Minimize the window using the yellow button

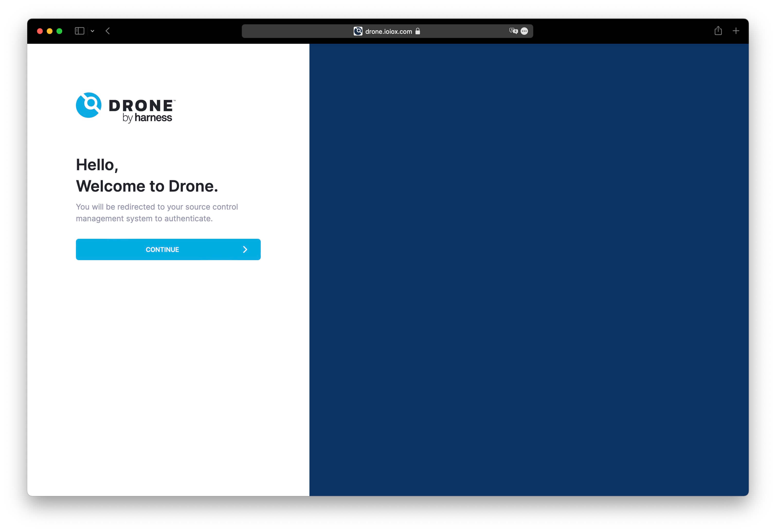pyautogui.click(x=50, y=31)
